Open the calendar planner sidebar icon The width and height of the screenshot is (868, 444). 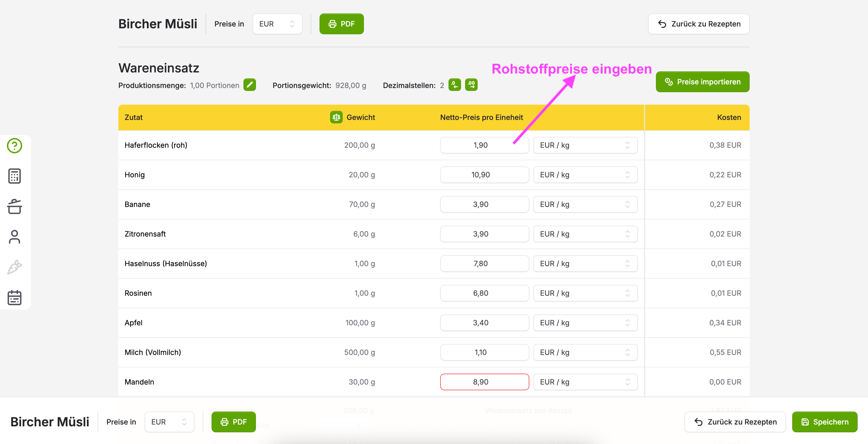pyautogui.click(x=15, y=297)
